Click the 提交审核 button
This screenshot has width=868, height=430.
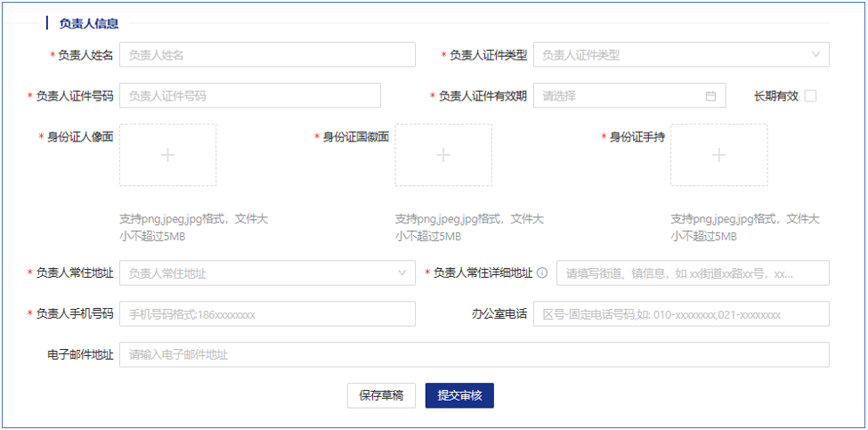click(459, 395)
